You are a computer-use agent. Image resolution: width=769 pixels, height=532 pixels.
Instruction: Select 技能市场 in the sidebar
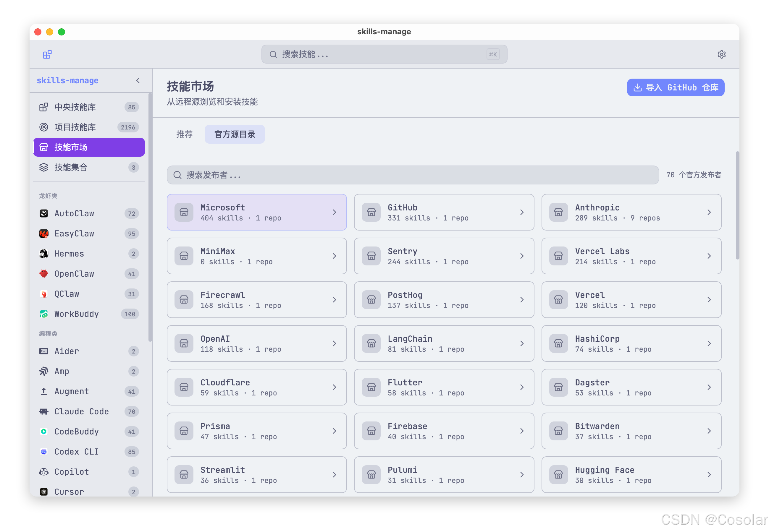pyautogui.click(x=89, y=147)
